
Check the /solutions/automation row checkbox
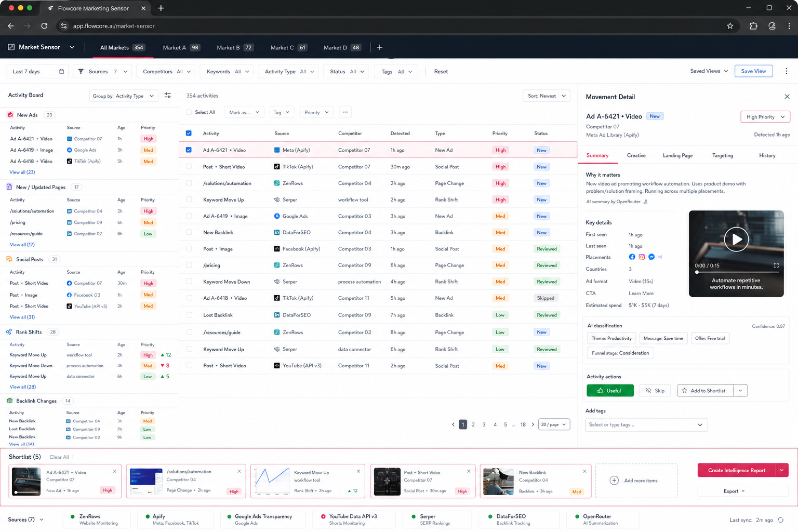pyautogui.click(x=189, y=183)
